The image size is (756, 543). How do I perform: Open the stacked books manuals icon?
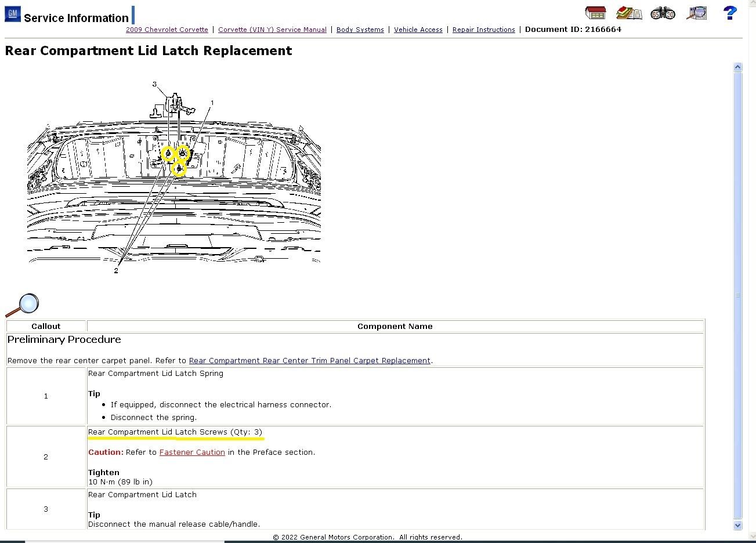pos(629,13)
